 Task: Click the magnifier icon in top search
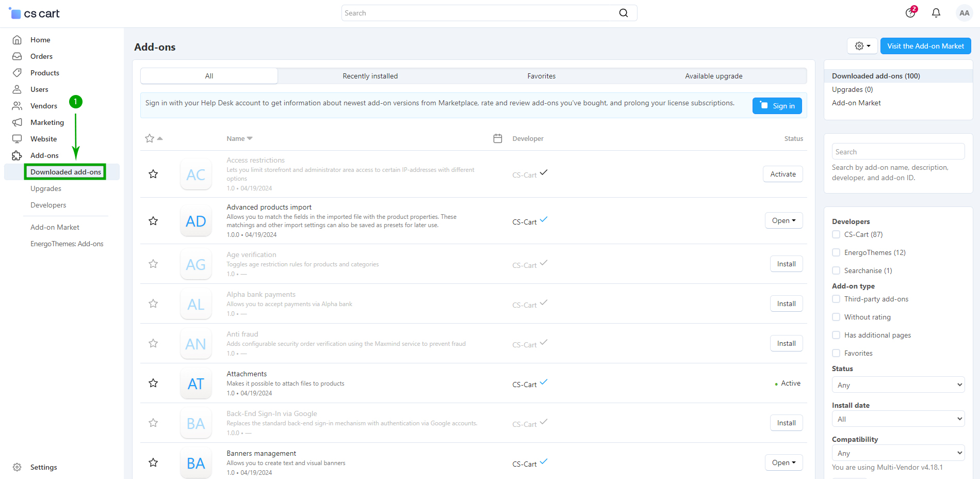tap(623, 13)
